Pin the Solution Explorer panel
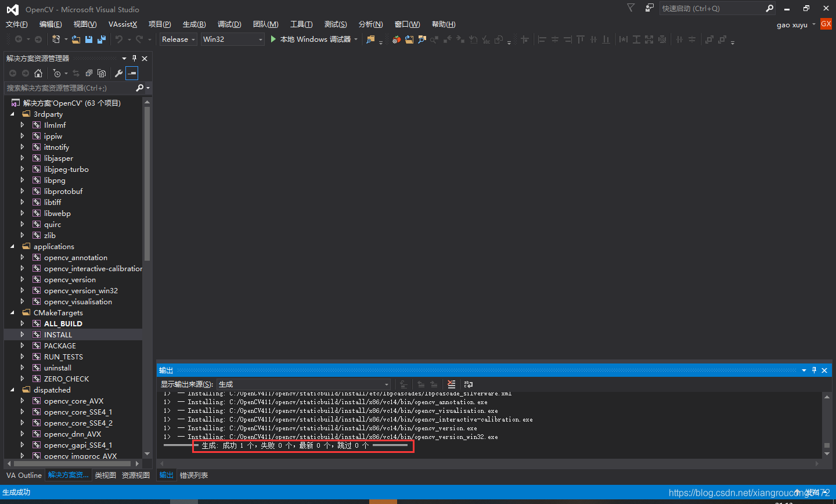Viewport: 836px width, 504px height. tap(135, 58)
